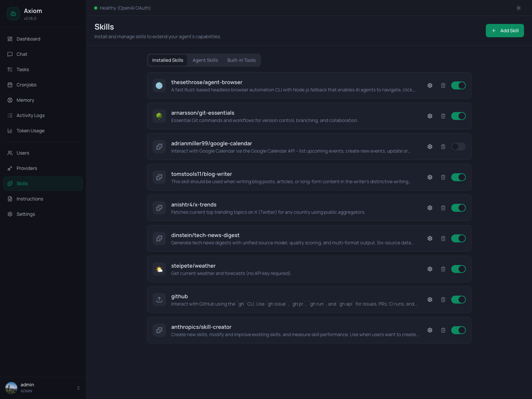Image resolution: width=532 pixels, height=399 pixels.
Task: Open Activity Logs
Action: [x=31, y=115]
